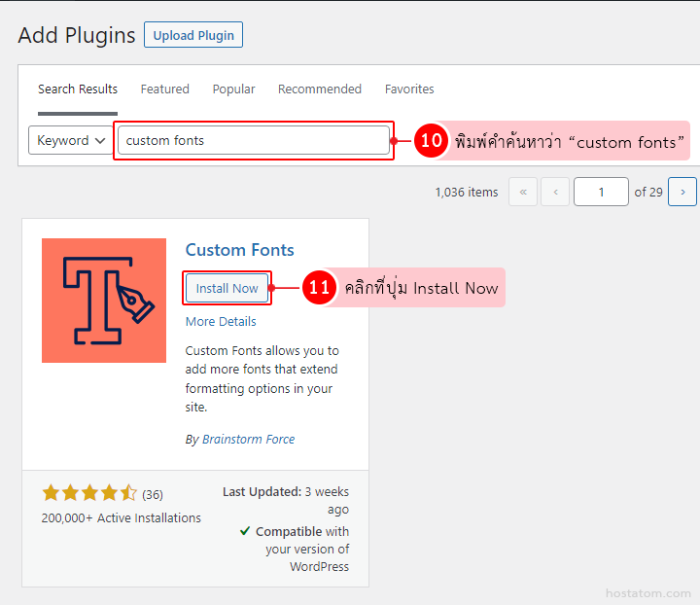Click the green compatibility checkmark icon
The height and width of the screenshot is (605, 700).
click(x=245, y=532)
